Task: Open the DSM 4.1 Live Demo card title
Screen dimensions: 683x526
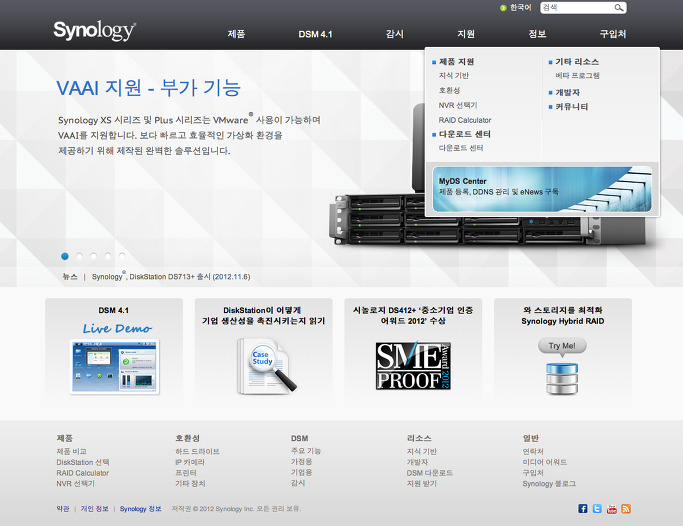Action: click(114, 310)
